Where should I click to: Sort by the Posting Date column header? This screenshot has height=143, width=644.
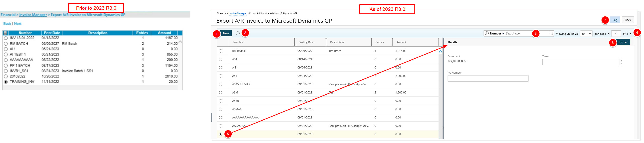(x=311, y=42)
